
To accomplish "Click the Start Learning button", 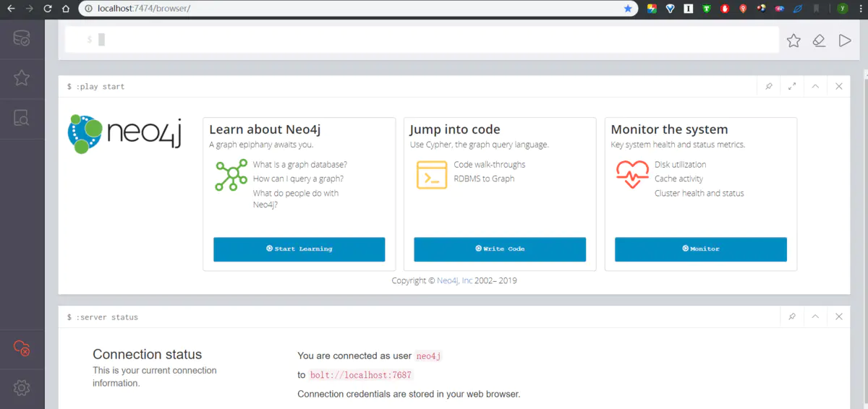I will tap(299, 249).
